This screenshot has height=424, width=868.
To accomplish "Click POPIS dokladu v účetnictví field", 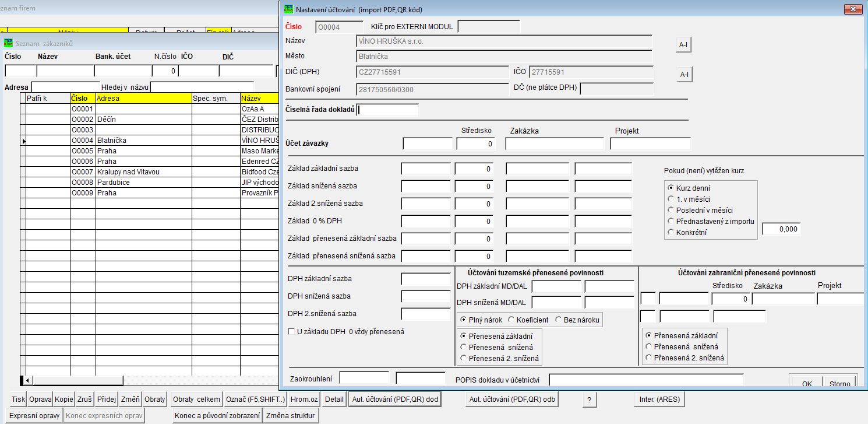I will (x=646, y=380).
